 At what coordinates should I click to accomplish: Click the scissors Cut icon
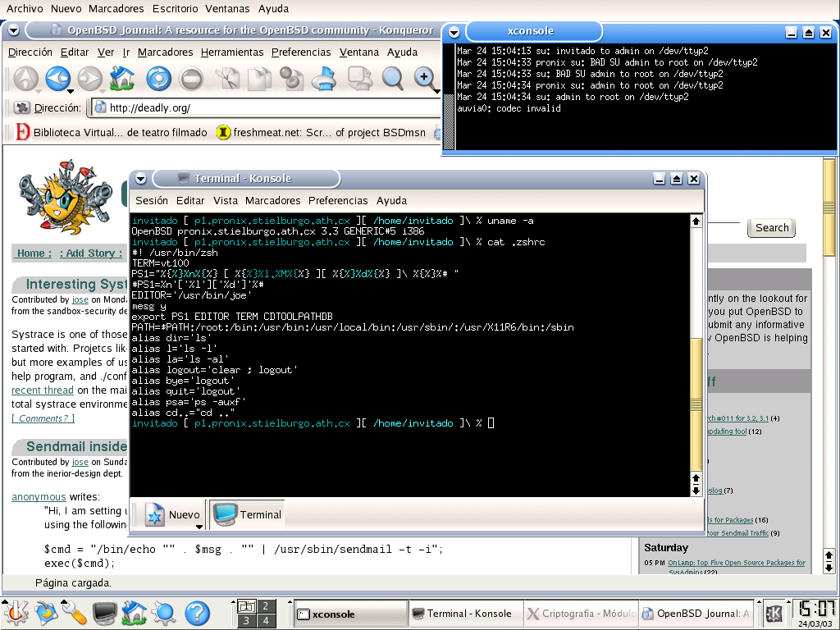[229, 78]
